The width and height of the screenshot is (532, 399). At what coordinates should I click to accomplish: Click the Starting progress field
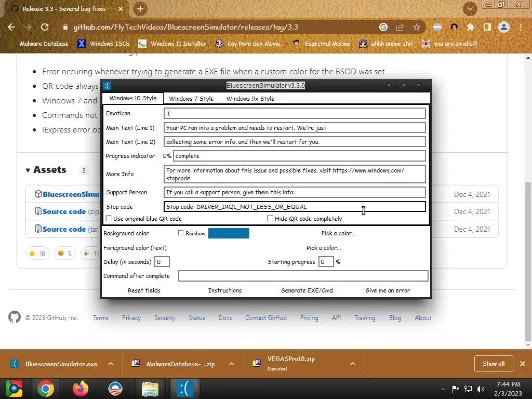326,262
